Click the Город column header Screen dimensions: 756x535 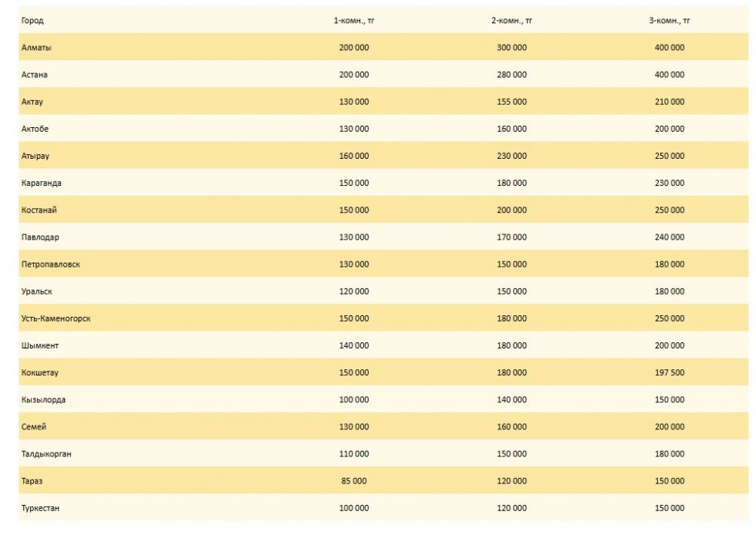coord(32,21)
